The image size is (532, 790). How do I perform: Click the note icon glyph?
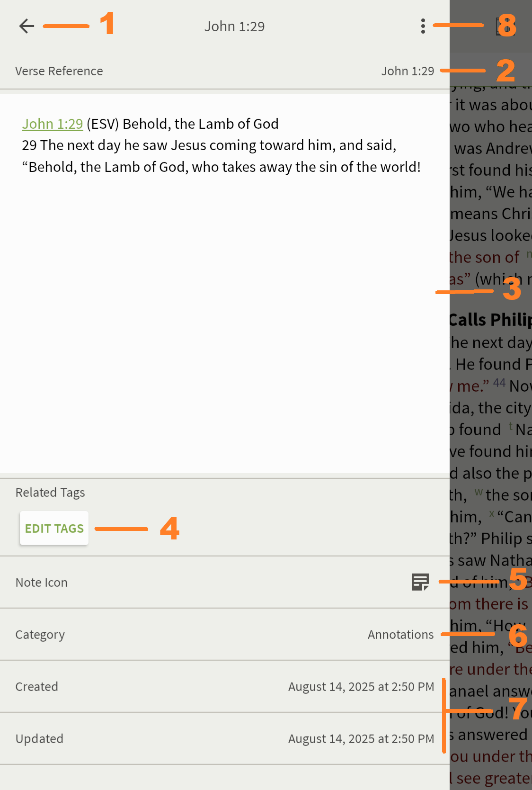pos(420,582)
